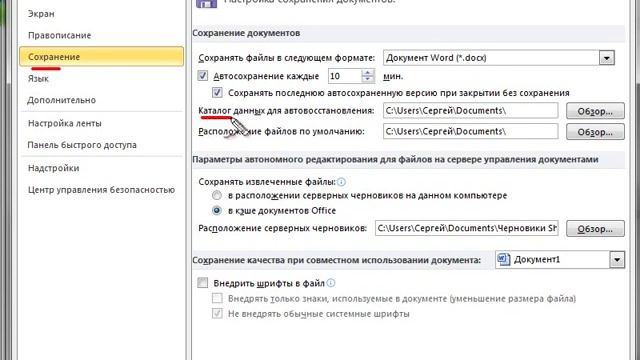Image resolution: width=640 pixels, height=360 pixels.
Task: Increase autosave interval with up spinner arrow
Action: coord(367,72)
